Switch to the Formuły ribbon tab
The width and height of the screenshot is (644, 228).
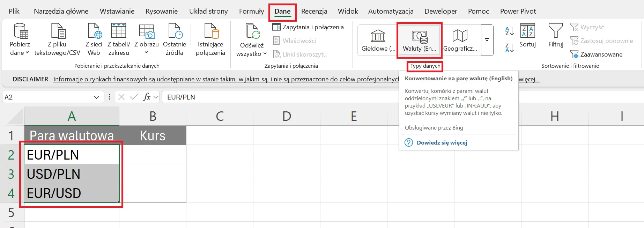click(251, 11)
